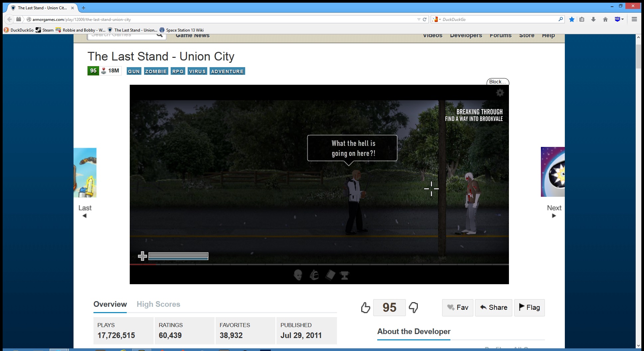This screenshot has height=351, width=644.
Task: Open the Firefox downloads arrow icon
Action: click(x=593, y=19)
